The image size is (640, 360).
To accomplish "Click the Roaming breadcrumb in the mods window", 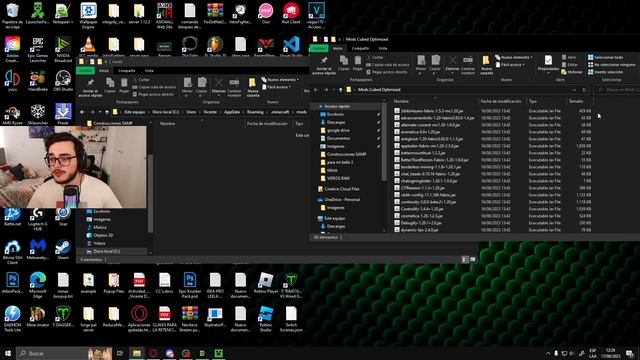I will coord(255,112).
